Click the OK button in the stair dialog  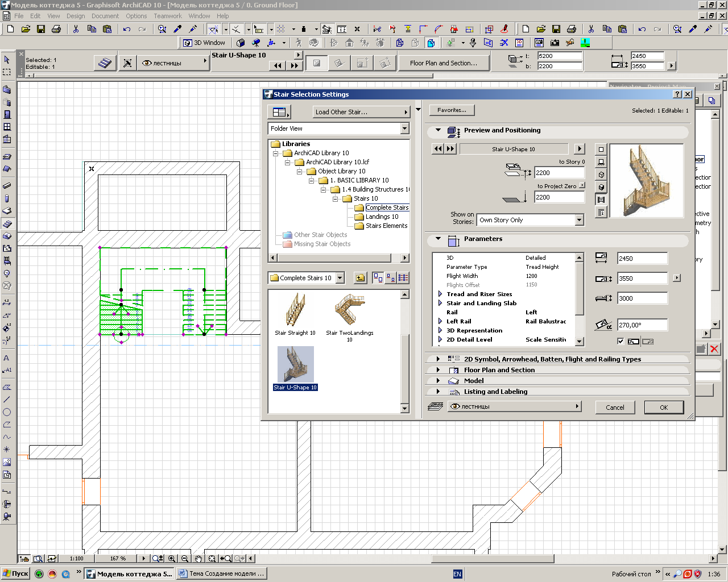(x=664, y=408)
